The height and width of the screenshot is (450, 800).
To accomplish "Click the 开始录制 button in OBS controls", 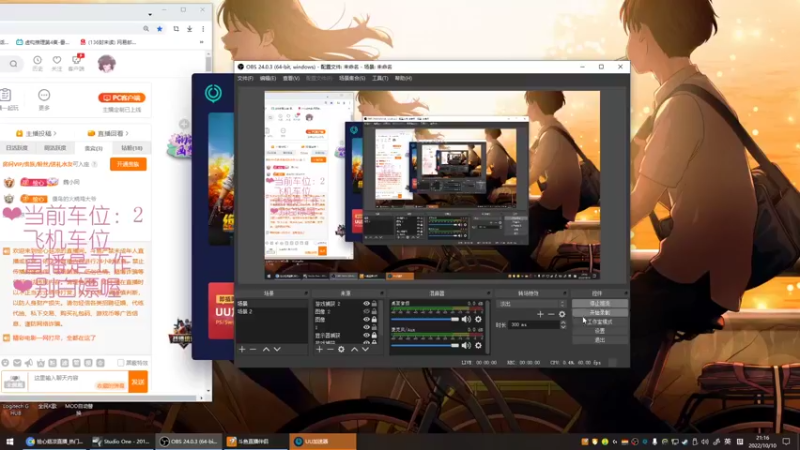I will click(599, 313).
